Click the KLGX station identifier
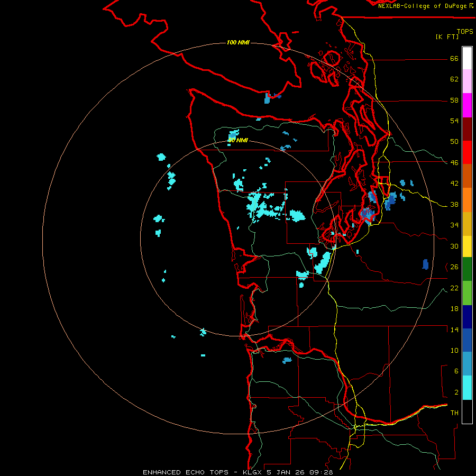Image resolution: width=476 pixels, height=476 pixels. pyautogui.click(x=253, y=472)
